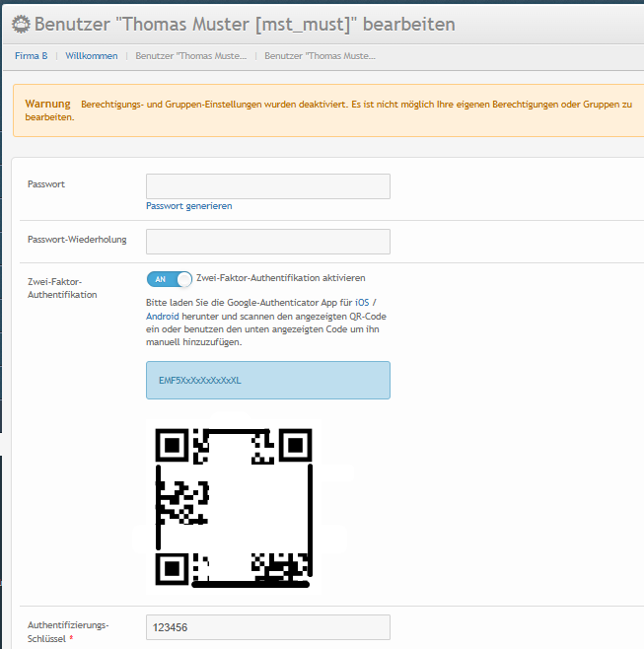The image size is (644, 649).
Task: Click the page title Benutzer bearbeiten
Action: click(245, 24)
